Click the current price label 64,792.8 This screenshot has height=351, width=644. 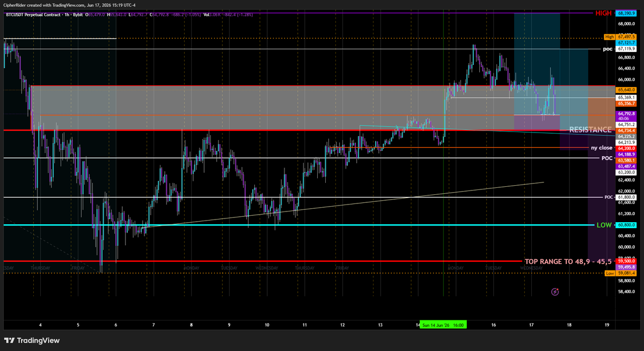click(x=626, y=114)
